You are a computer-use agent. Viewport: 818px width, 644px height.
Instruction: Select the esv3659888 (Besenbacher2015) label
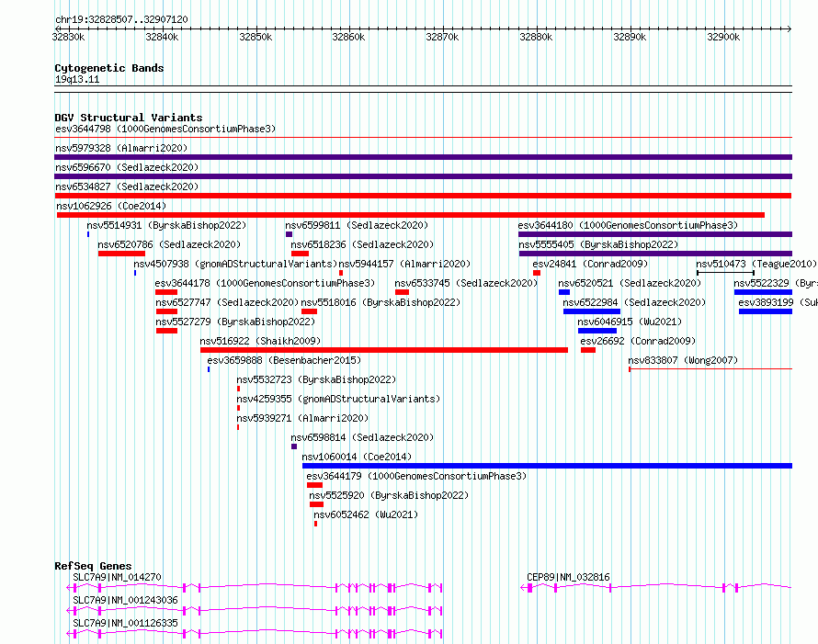point(284,360)
